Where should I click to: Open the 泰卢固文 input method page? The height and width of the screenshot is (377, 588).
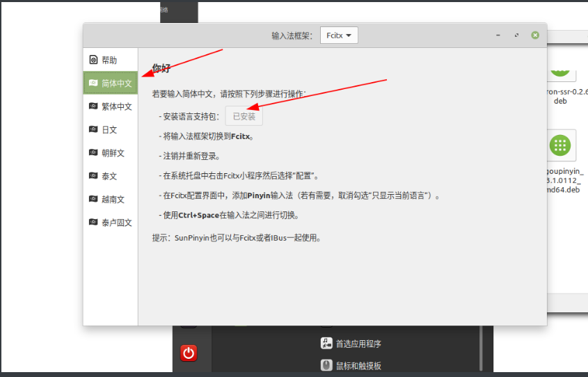pyautogui.click(x=110, y=223)
